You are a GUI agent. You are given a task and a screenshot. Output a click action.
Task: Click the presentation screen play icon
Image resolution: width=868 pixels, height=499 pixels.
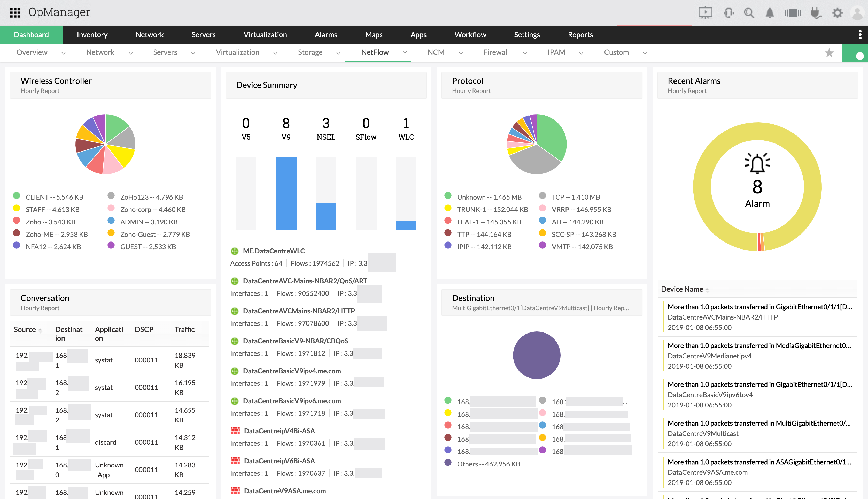click(x=705, y=13)
